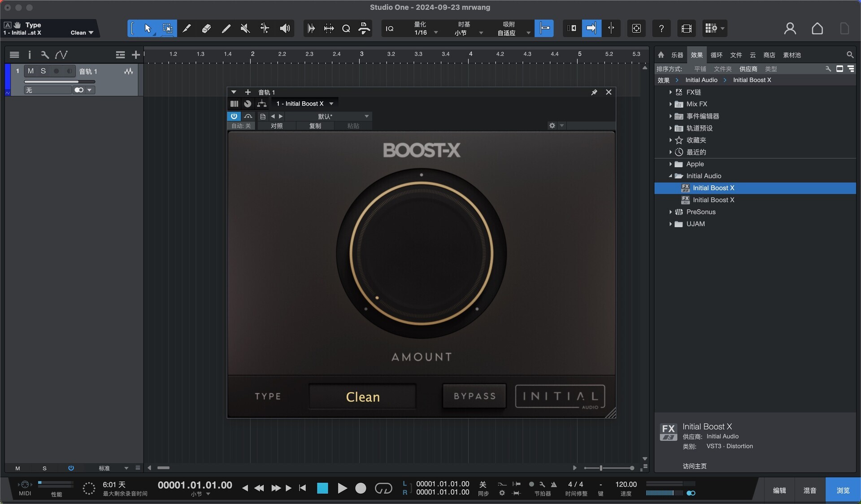This screenshot has height=504, width=861.
Task: Open the 混音 mixer view
Action: pos(810,490)
